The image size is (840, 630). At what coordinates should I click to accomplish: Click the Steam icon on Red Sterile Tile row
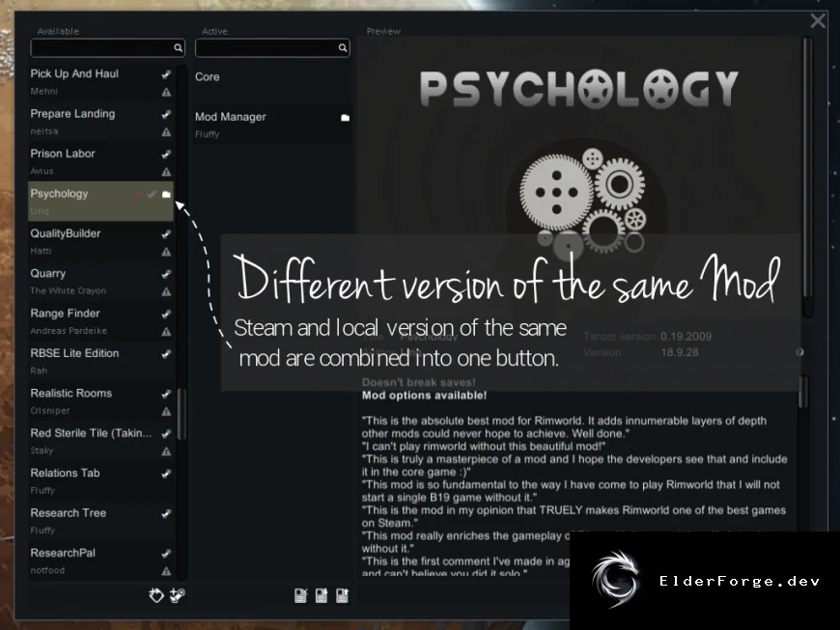166,433
